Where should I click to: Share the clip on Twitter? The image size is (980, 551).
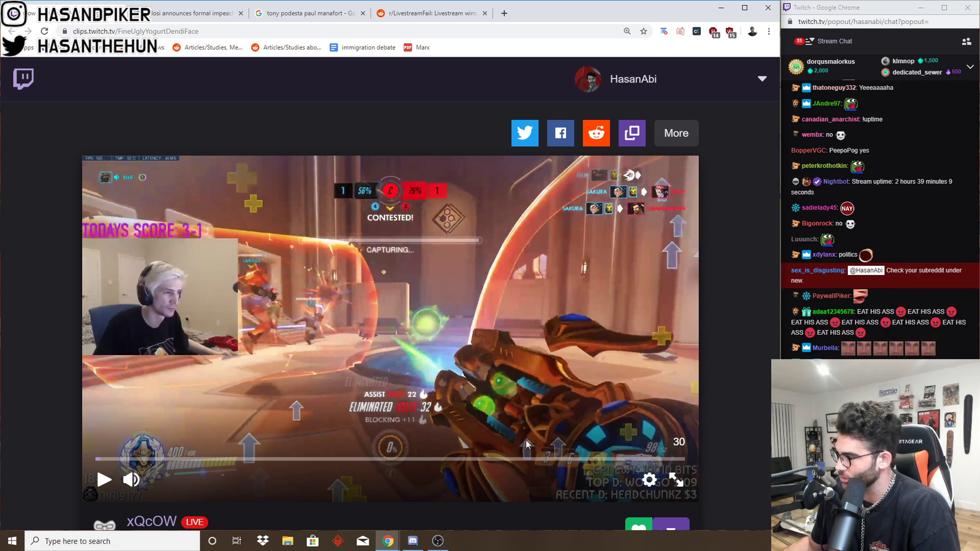[x=525, y=133]
